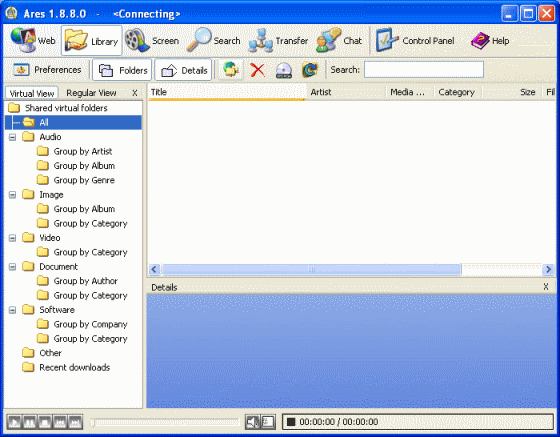The image size is (560, 437).
Task: Click the horizontal scrollbar right arrow
Action: tap(548, 269)
